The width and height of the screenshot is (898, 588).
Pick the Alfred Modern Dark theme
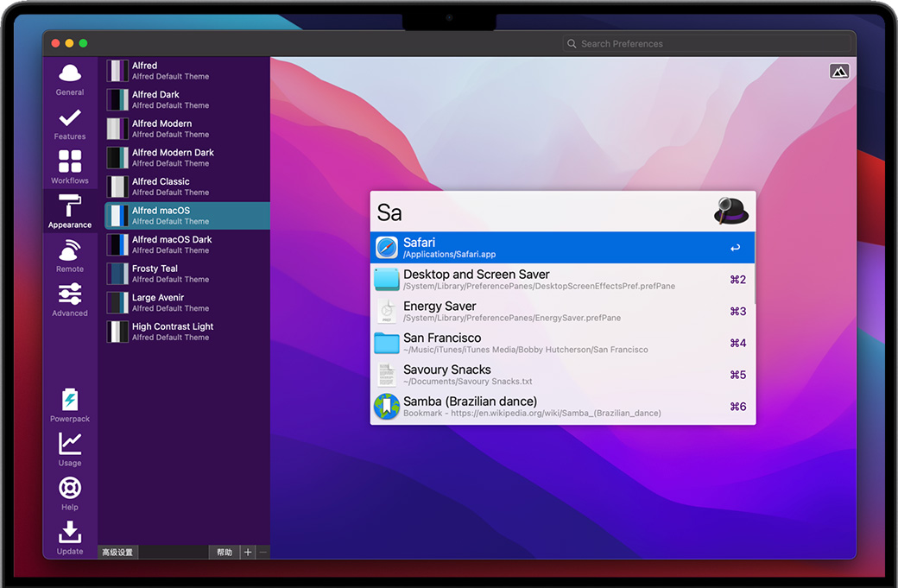tap(187, 157)
